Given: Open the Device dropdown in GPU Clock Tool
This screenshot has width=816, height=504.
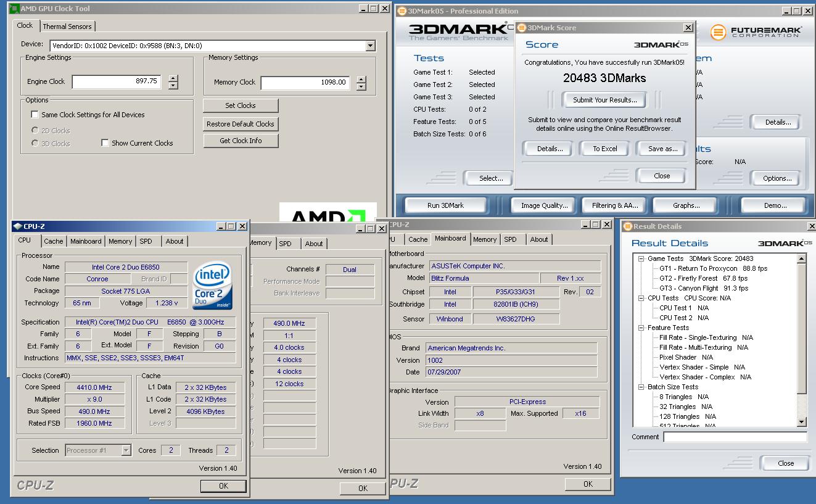Looking at the screenshot, I should coord(370,46).
